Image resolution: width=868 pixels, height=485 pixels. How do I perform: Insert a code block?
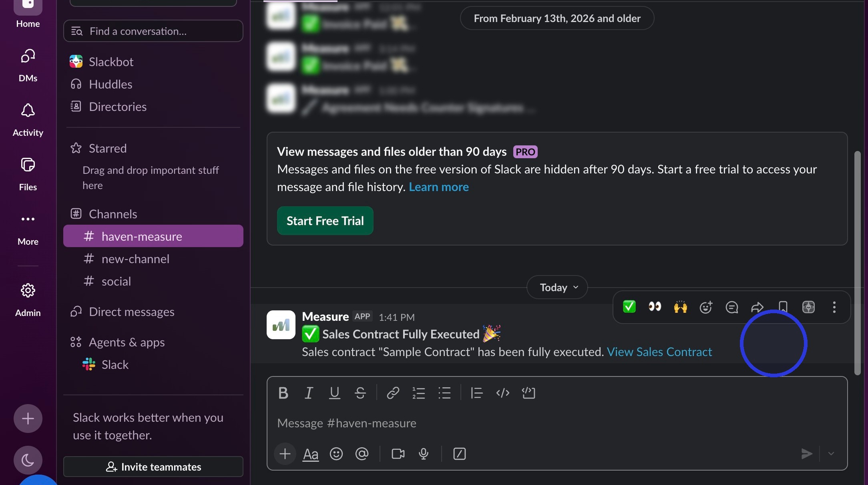tap(528, 393)
